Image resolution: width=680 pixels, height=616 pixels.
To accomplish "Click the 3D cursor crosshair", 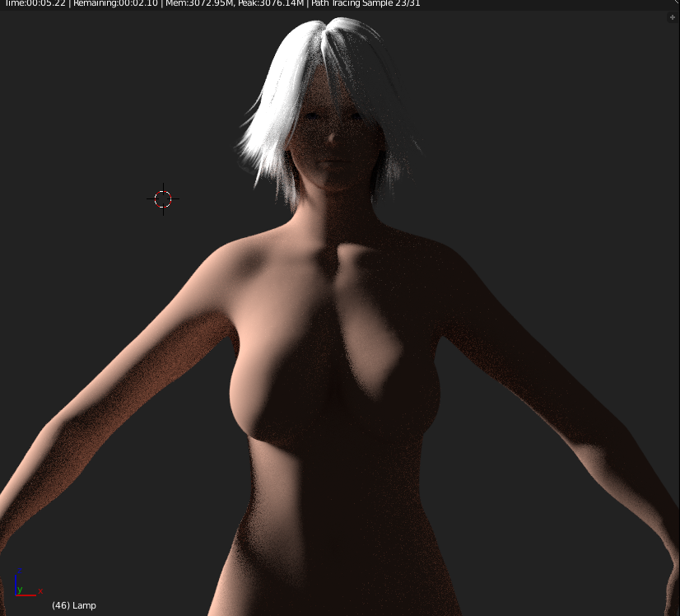I will point(163,199).
